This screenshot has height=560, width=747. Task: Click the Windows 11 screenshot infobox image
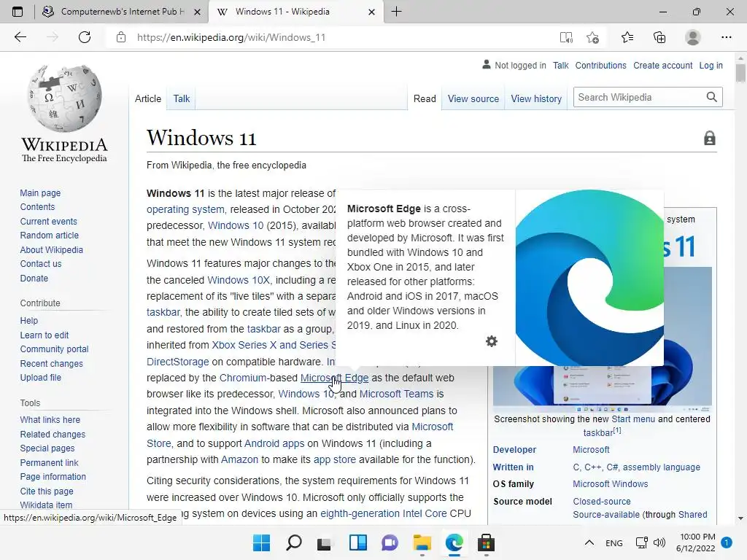click(602, 386)
